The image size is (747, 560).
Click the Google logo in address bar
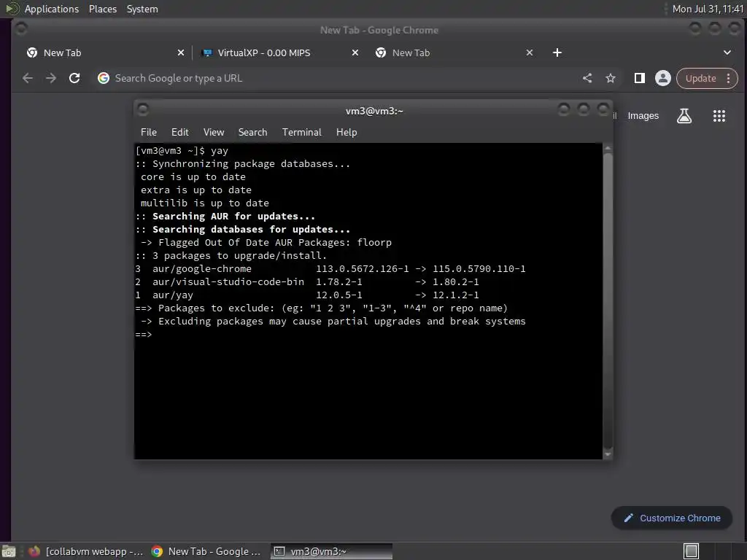click(104, 78)
